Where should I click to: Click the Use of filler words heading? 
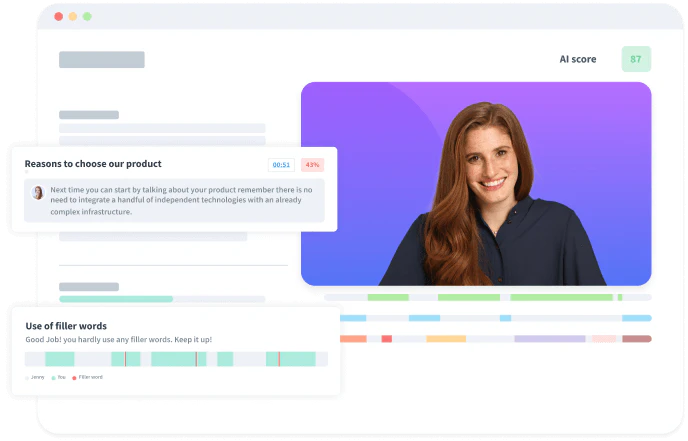pyautogui.click(x=66, y=326)
